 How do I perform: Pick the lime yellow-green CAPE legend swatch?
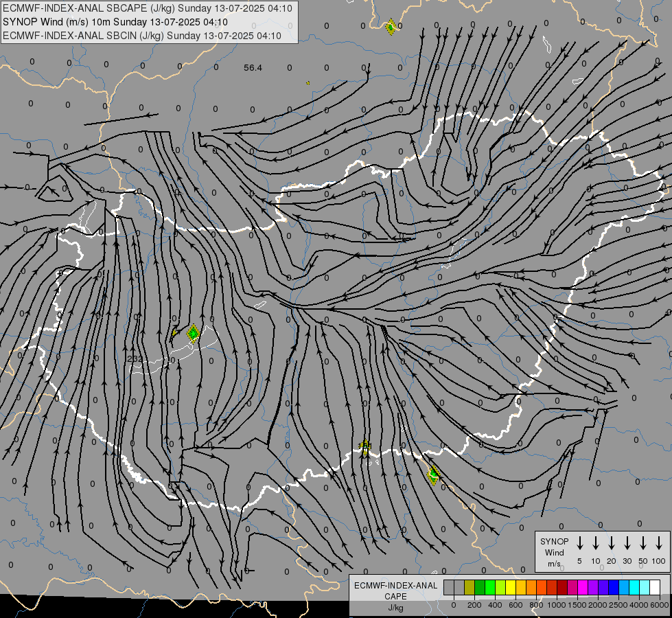(500, 587)
